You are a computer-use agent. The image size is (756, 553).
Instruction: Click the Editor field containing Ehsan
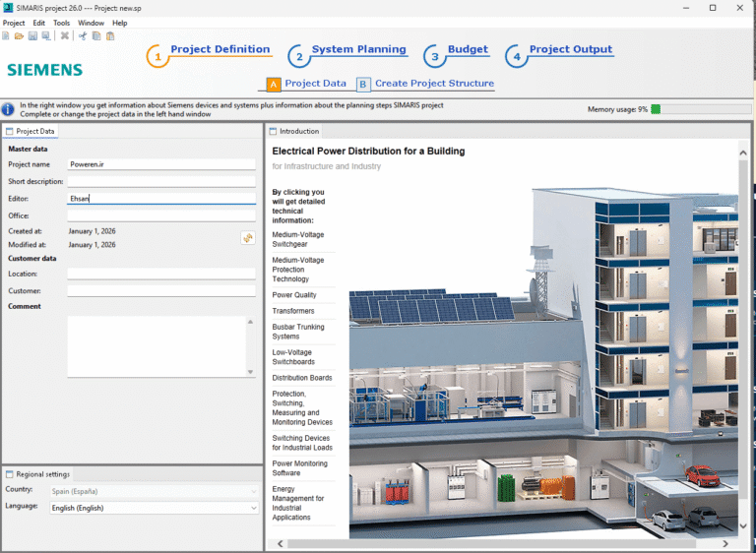161,198
